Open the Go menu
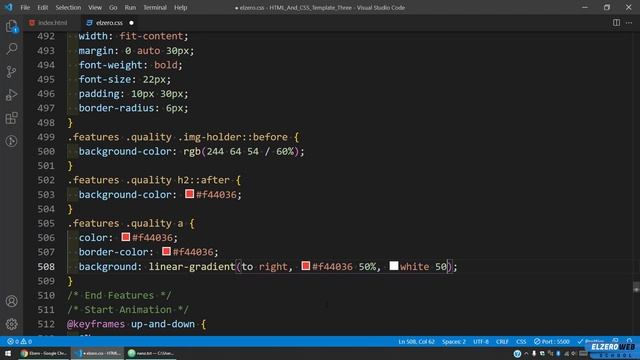The image size is (640, 360). (x=113, y=7)
